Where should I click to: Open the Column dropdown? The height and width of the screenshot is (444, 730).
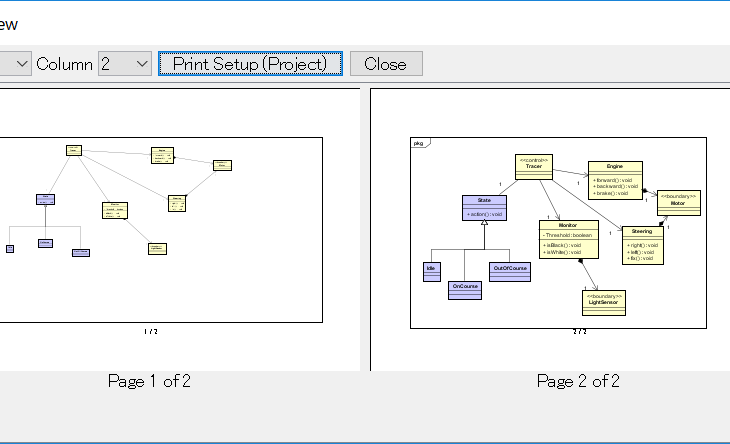[125, 64]
